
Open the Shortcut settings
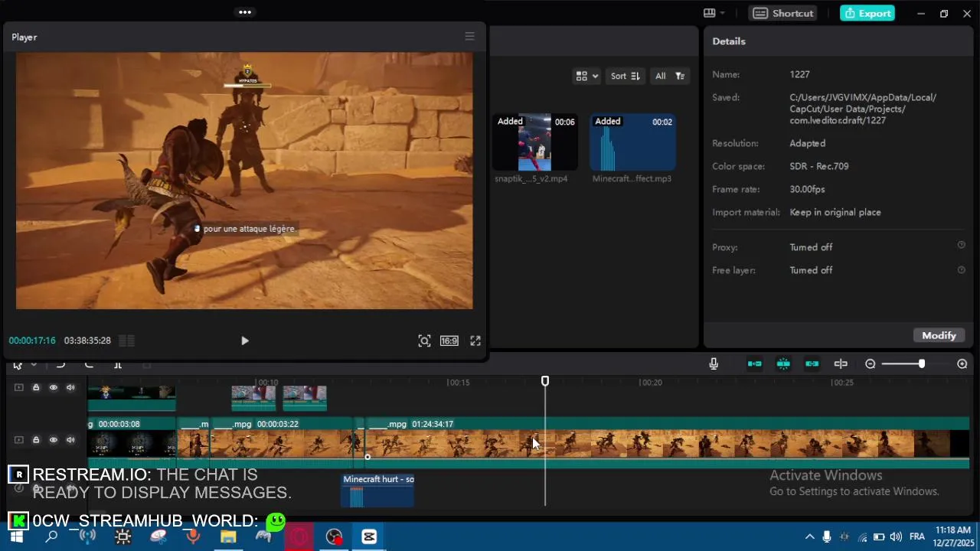click(x=782, y=13)
